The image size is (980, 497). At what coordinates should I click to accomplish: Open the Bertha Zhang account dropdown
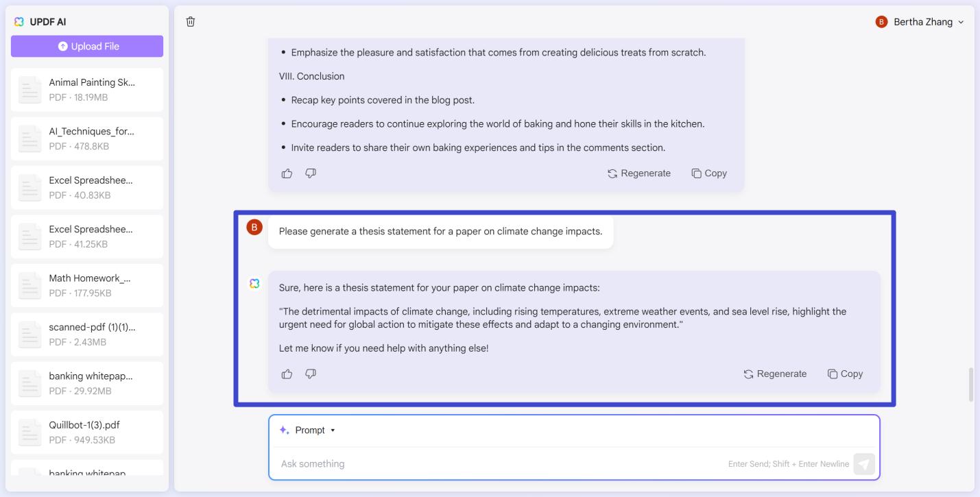click(x=960, y=22)
